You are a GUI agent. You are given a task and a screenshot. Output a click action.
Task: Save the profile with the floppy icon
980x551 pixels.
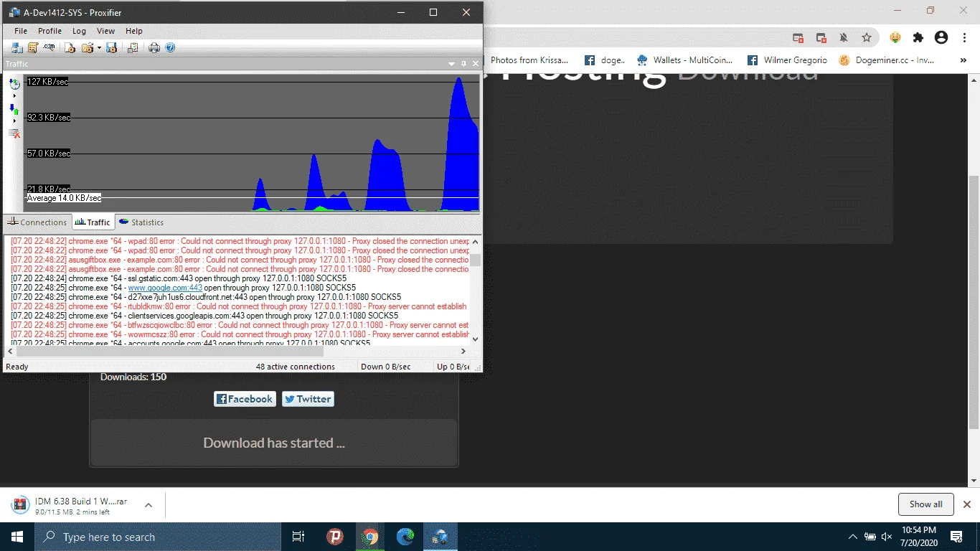(111, 48)
